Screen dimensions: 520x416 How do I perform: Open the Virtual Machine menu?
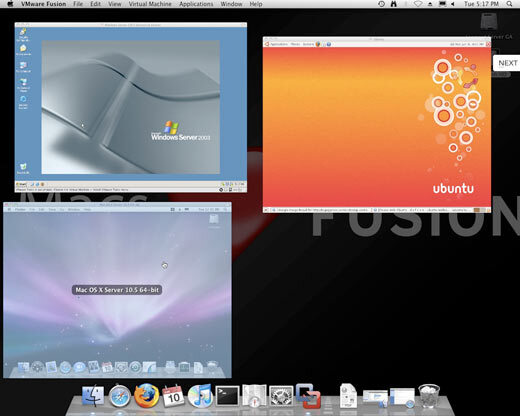(x=150, y=4)
